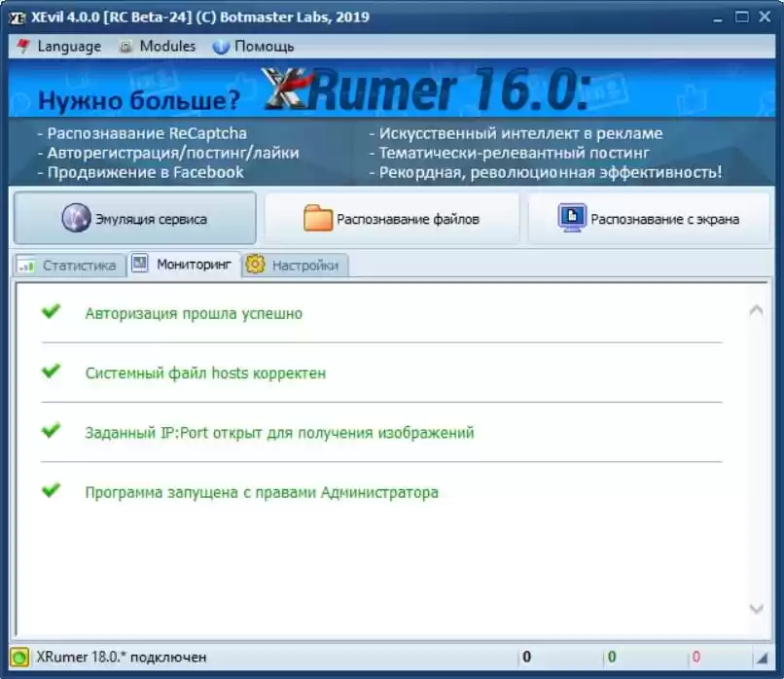Click the checkmark beside Заданный IP:Port открыт
Screen dimensions: 784x679
pos(51,431)
